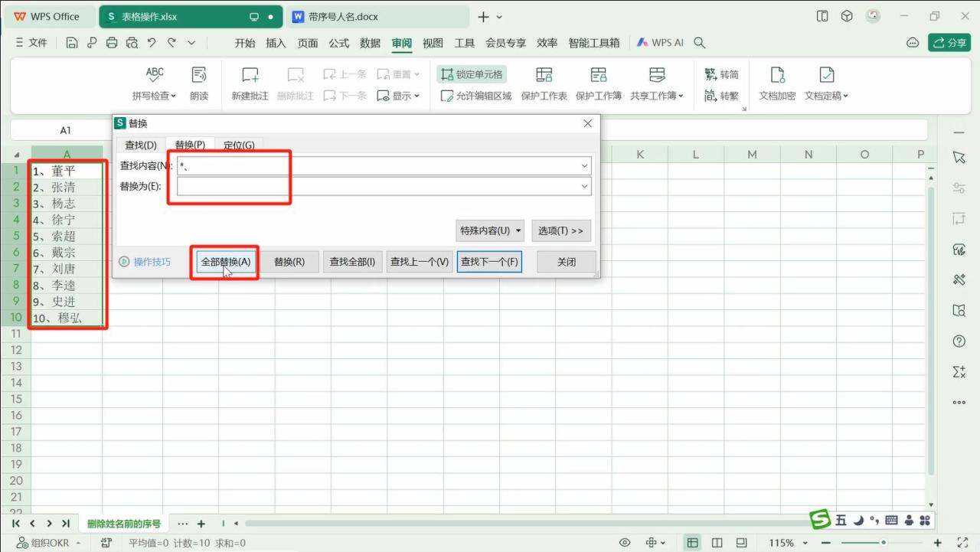Select column K header
Image resolution: width=980 pixels, height=552 pixels.
coord(639,155)
